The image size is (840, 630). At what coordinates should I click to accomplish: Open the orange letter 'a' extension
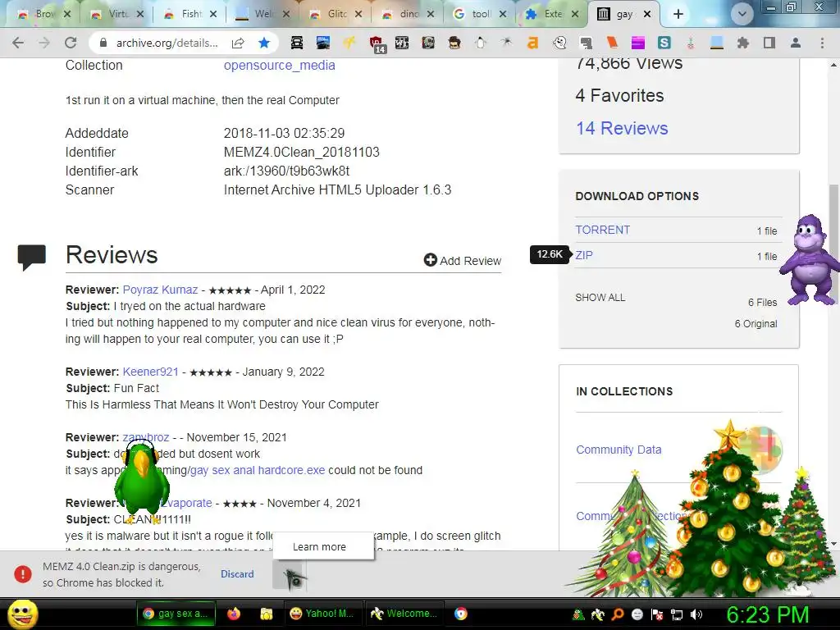coord(532,43)
